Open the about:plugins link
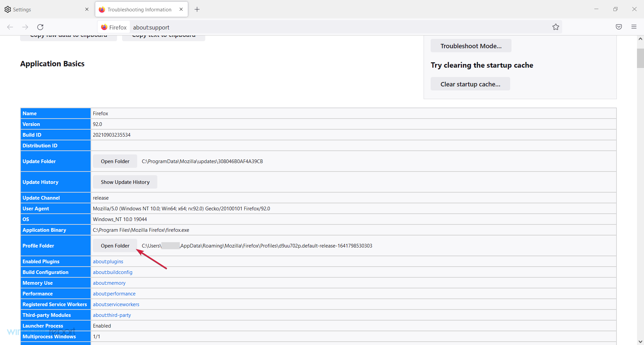 108,262
